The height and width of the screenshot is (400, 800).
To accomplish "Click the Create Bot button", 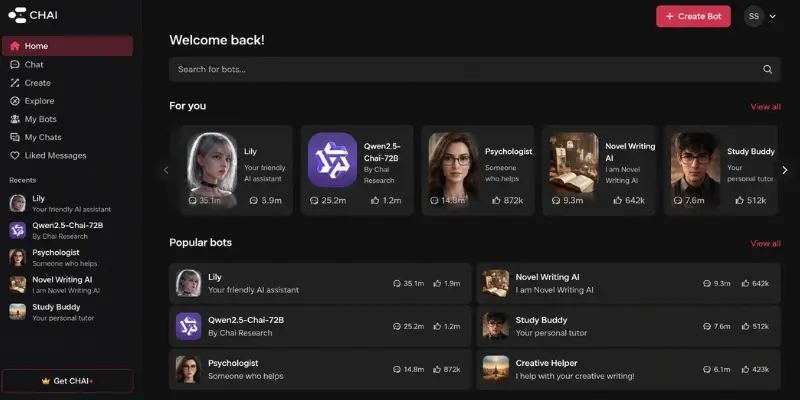I will click(x=693, y=16).
